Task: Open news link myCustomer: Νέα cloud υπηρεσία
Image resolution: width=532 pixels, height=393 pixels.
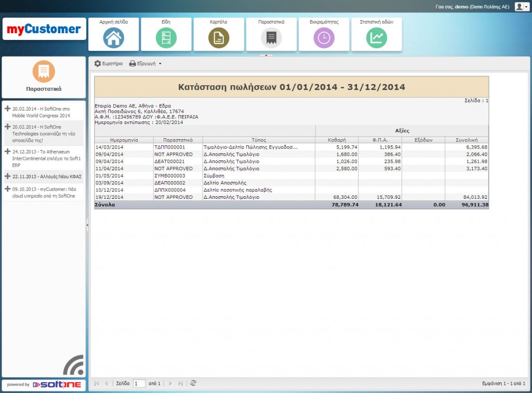Action: pos(44,193)
